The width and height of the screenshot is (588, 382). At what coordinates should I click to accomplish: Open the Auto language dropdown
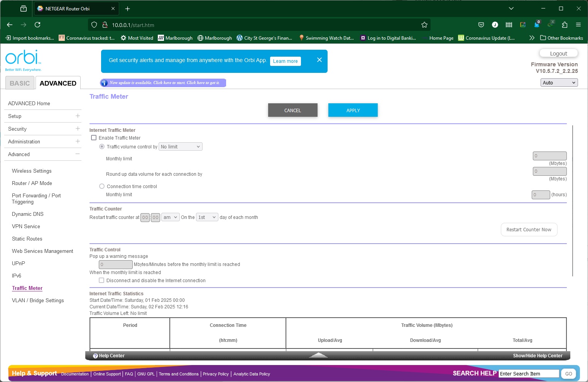559,82
